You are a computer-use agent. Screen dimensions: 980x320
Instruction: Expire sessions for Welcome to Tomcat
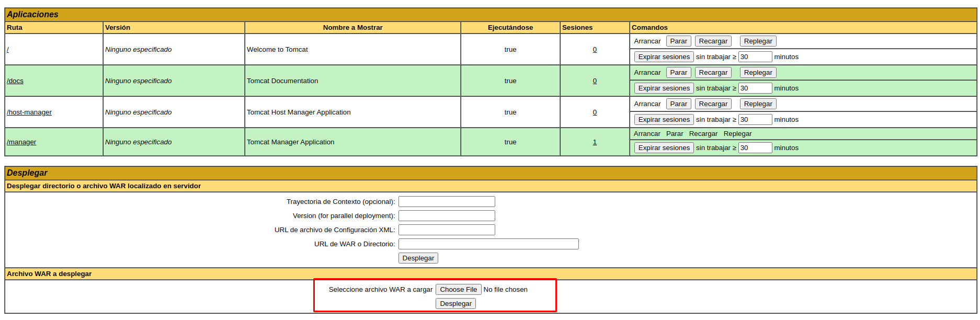pos(664,57)
